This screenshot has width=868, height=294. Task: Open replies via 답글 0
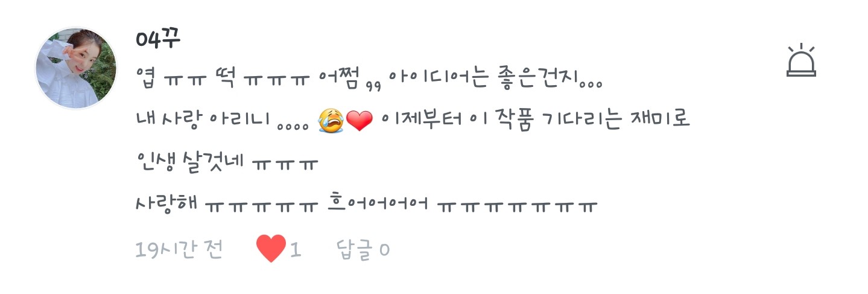pyautogui.click(x=363, y=249)
